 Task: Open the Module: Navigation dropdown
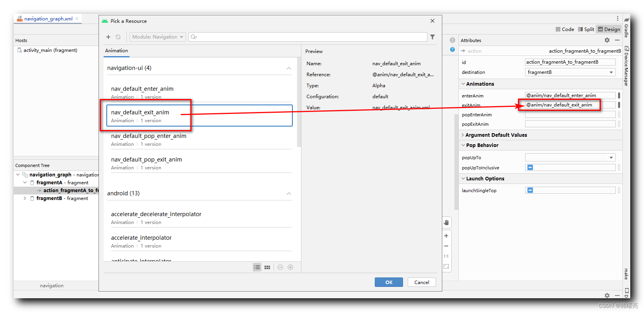[x=158, y=37]
